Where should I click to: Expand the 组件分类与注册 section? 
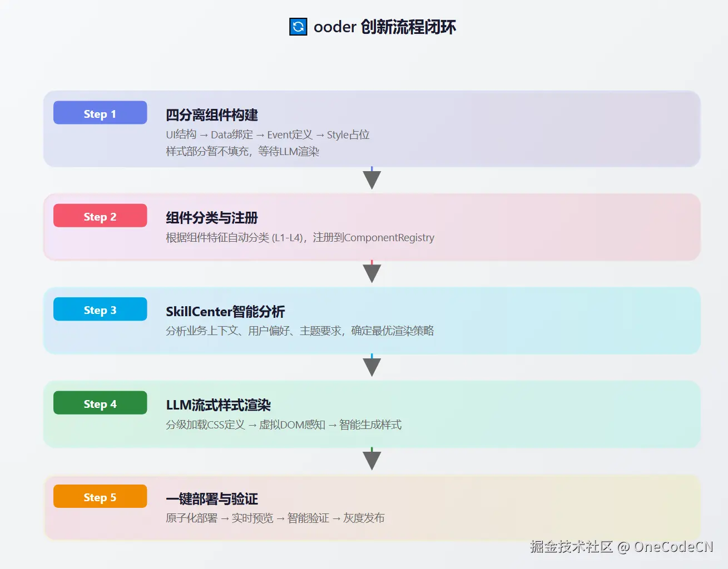pyautogui.click(x=211, y=217)
